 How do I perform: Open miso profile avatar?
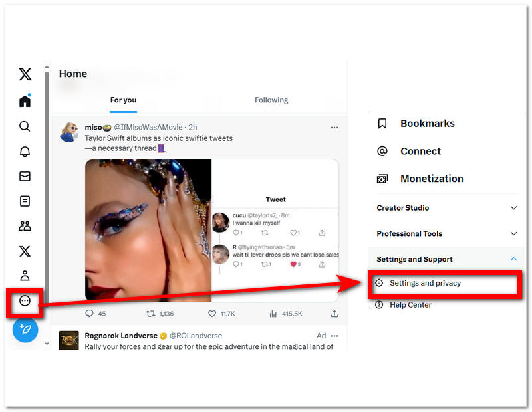point(69,132)
